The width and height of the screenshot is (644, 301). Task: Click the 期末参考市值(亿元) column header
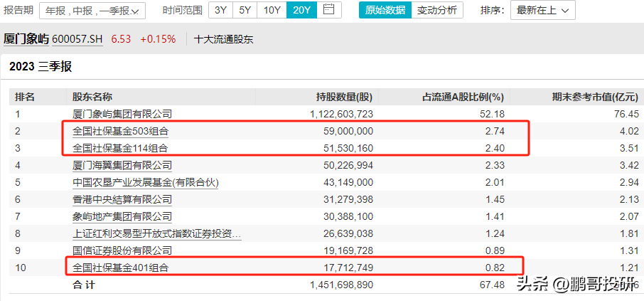pos(595,97)
